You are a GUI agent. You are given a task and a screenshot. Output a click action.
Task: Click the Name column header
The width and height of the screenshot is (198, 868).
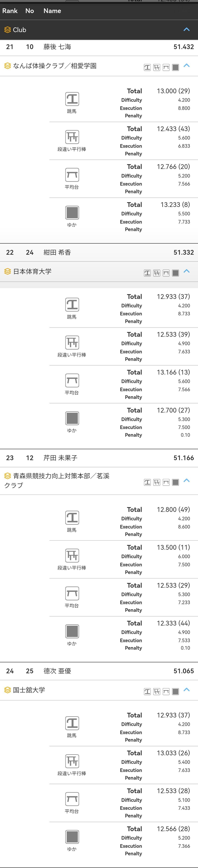52,11
